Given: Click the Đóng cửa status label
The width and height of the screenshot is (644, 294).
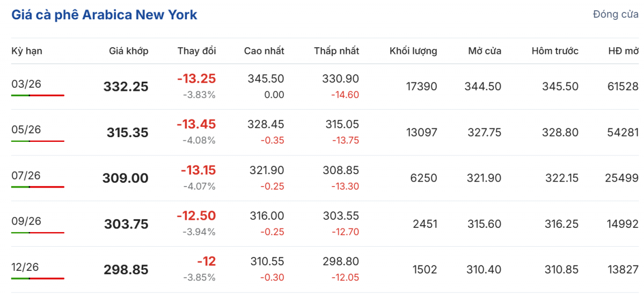Looking at the screenshot, I should 616,15.
